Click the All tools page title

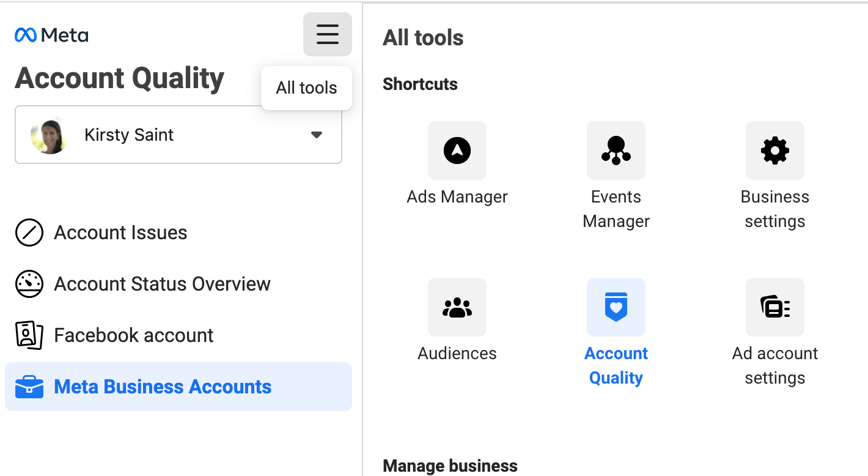point(423,37)
